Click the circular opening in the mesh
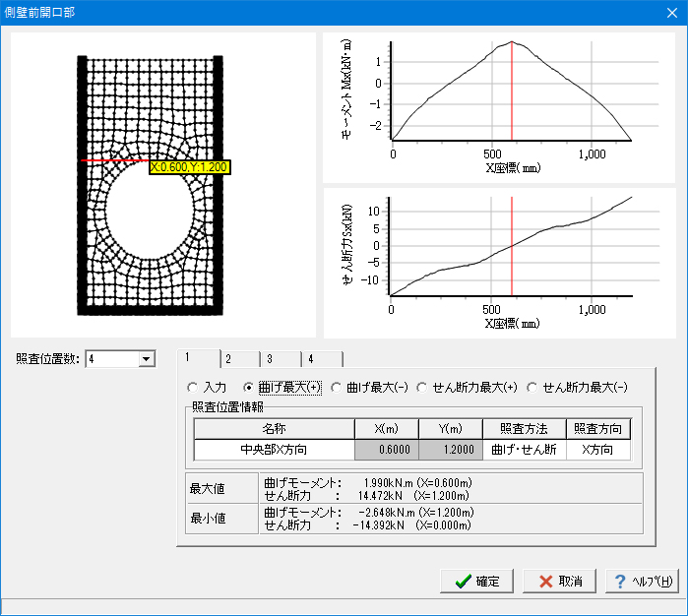 coord(150,212)
